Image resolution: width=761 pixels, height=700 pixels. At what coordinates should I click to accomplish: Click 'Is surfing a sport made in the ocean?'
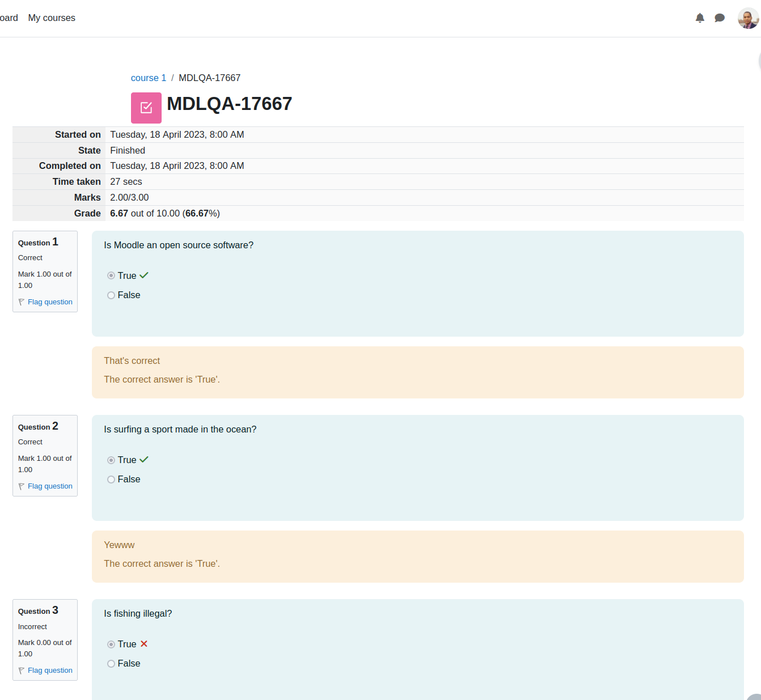click(x=180, y=430)
